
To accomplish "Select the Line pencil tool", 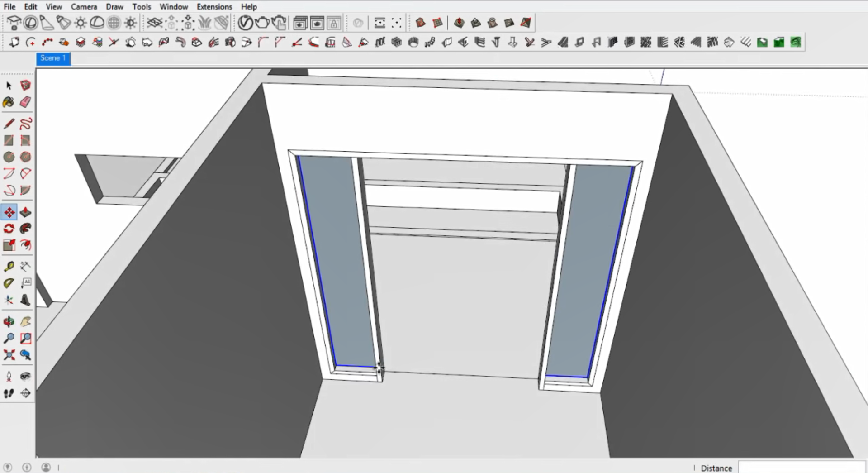I will (9, 124).
